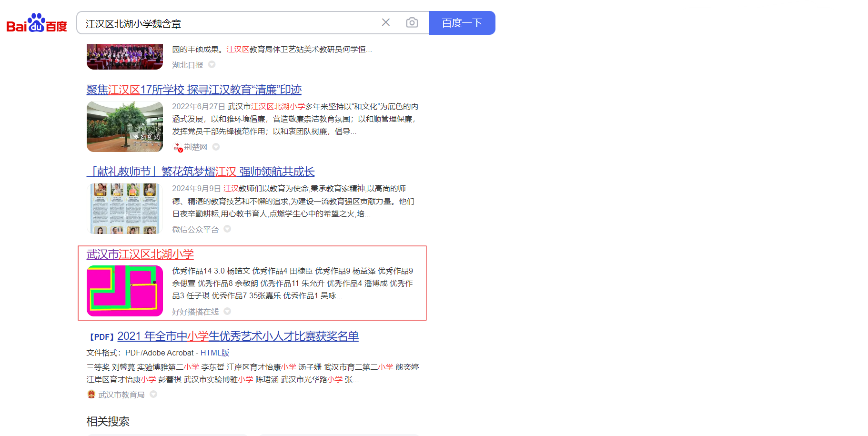Click the 湖北日报 source label
The width and height of the screenshot is (868, 436).
pos(188,65)
